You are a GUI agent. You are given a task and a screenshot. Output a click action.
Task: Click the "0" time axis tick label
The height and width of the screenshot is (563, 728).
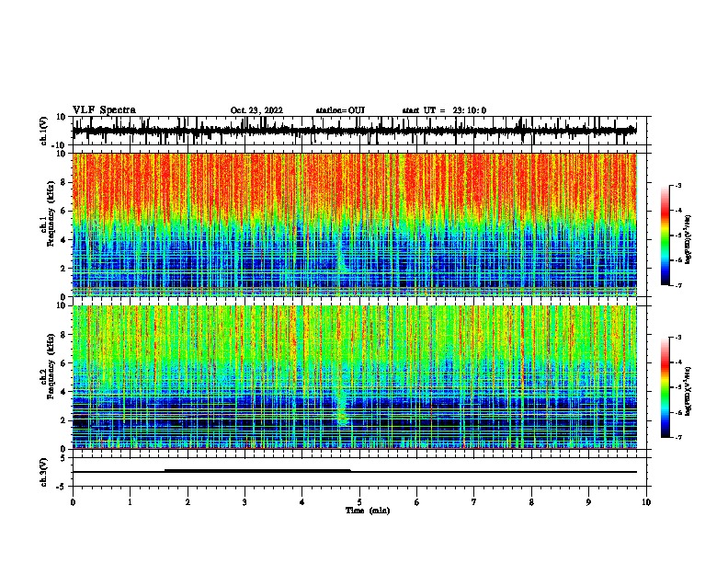[x=73, y=502]
